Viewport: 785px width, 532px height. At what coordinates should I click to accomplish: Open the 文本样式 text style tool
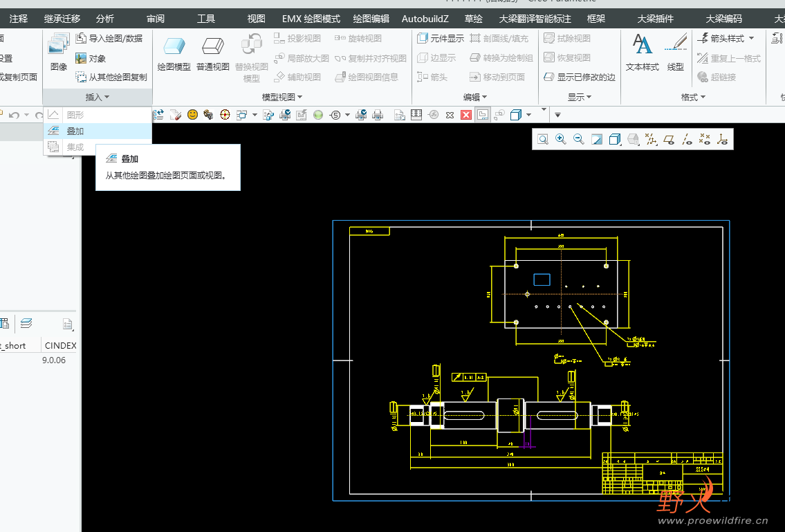(x=643, y=46)
